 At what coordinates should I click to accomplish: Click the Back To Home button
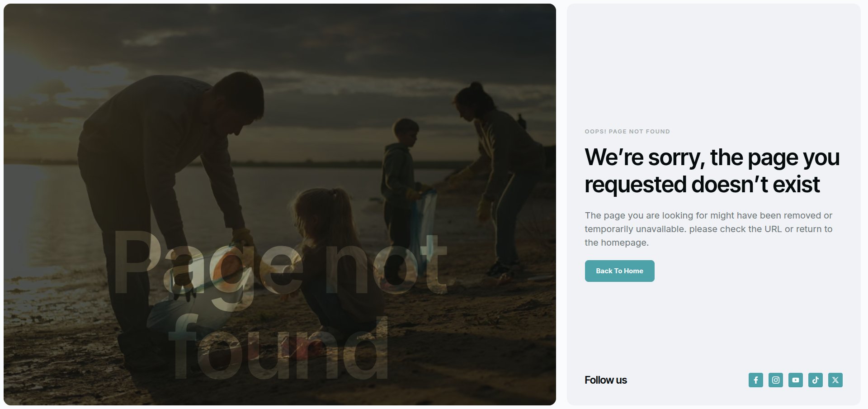pos(619,271)
